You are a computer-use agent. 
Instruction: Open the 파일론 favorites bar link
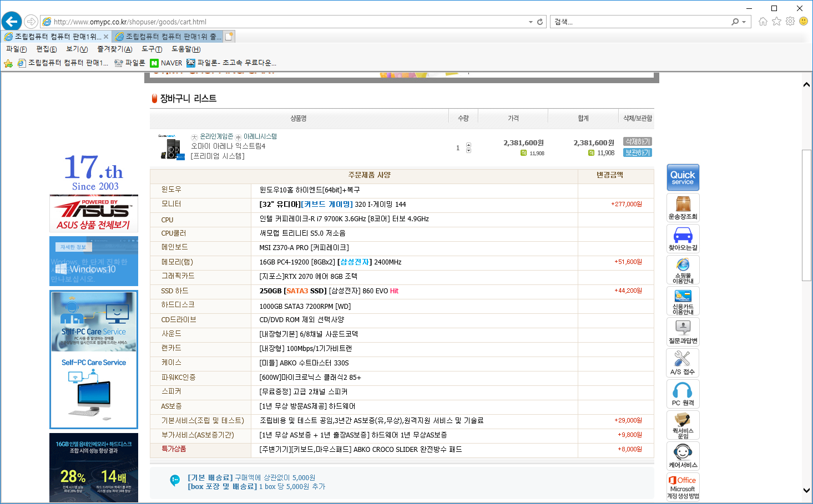tap(129, 63)
